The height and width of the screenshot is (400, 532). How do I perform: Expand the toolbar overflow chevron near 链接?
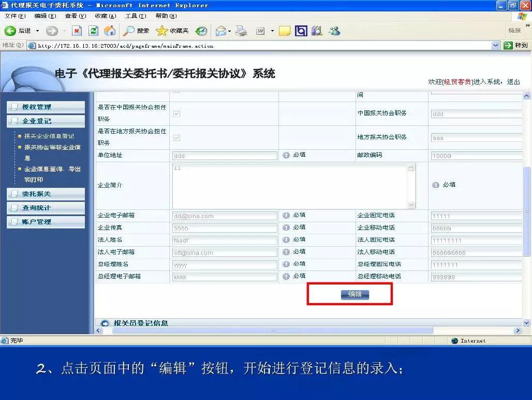[x=527, y=25]
